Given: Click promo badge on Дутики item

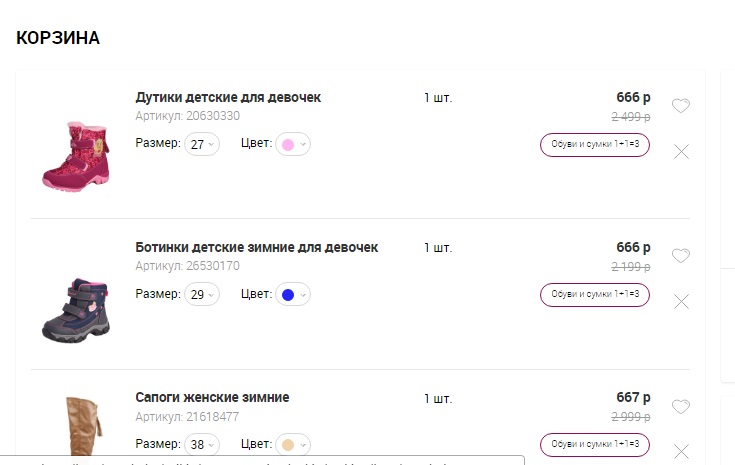Looking at the screenshot, I should (x=595, y=145).
